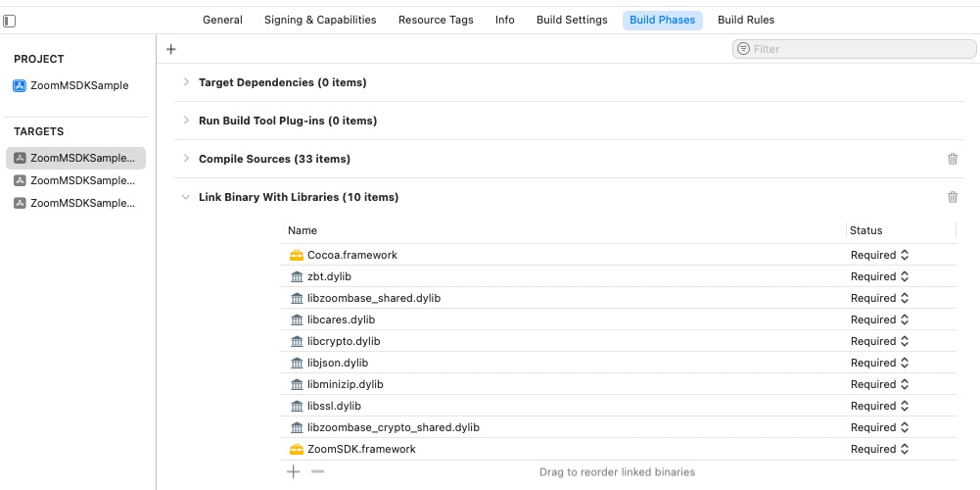Select the libssl.dylib name
The width and height of the screenshot is (980, 490).
pos(335,406)
